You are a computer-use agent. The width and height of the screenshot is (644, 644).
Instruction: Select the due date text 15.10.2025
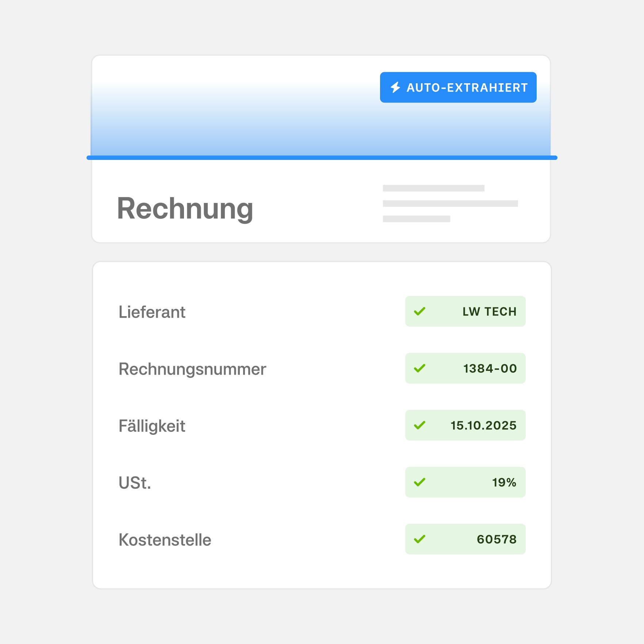click(x=483, y=426)
